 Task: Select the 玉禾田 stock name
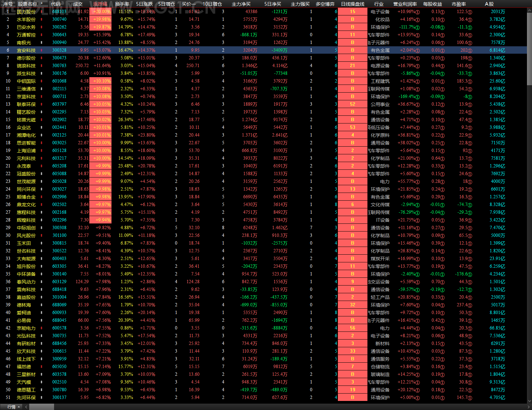coord(24,243)
